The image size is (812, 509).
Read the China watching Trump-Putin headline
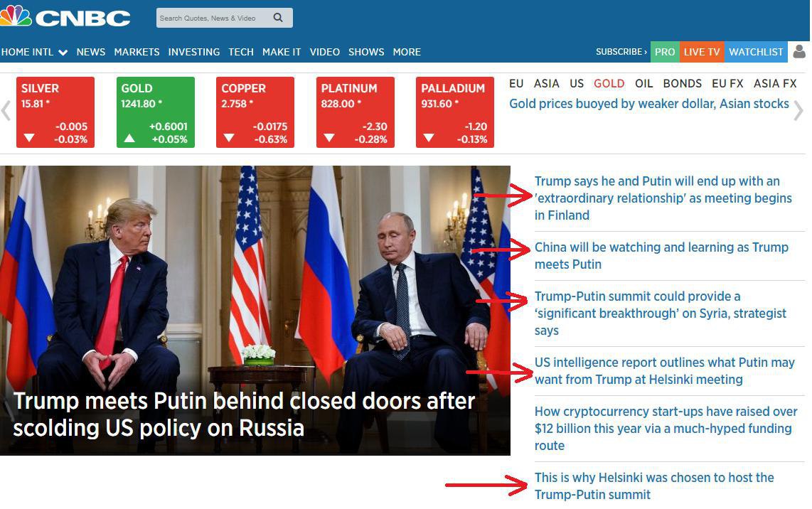pyautogui.click(x=661, y=256)
